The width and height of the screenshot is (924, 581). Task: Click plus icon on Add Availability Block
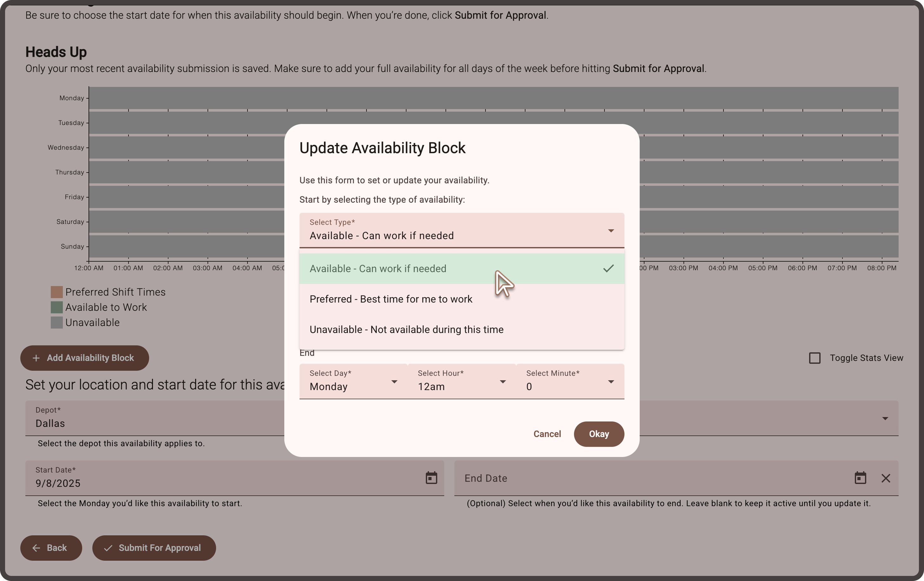point(36,358)
